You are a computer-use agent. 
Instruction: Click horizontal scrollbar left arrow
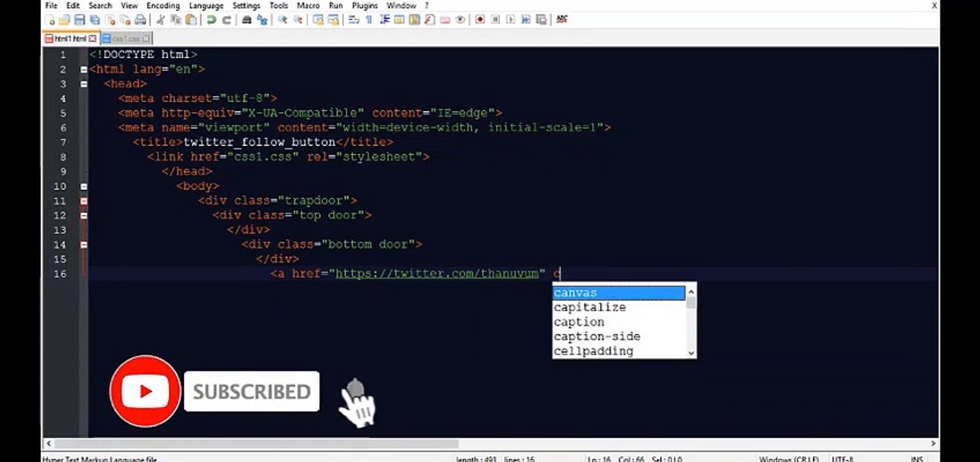click(48, 443)
